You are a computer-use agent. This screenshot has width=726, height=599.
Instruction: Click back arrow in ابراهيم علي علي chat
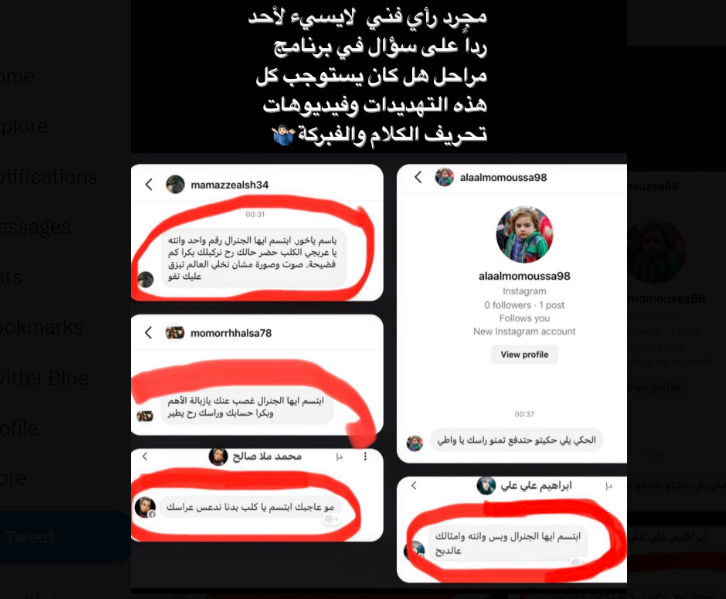click(x=414, y=485)
